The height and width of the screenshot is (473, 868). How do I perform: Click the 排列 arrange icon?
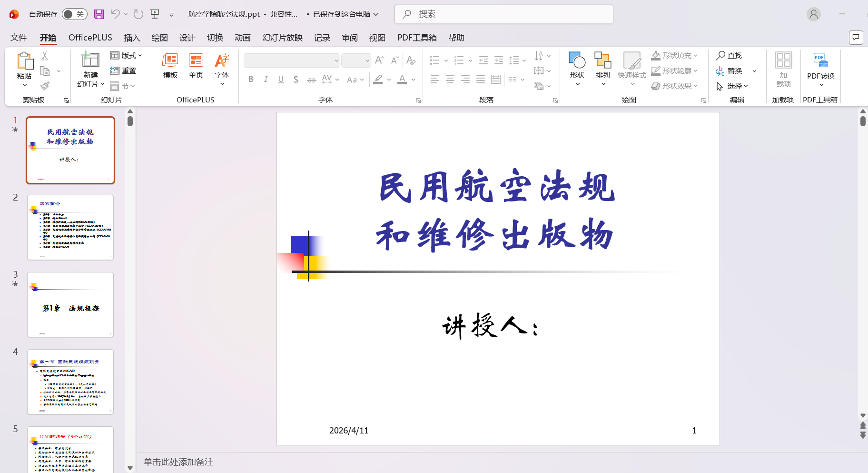pyautogui.click(x=603, y=60)
